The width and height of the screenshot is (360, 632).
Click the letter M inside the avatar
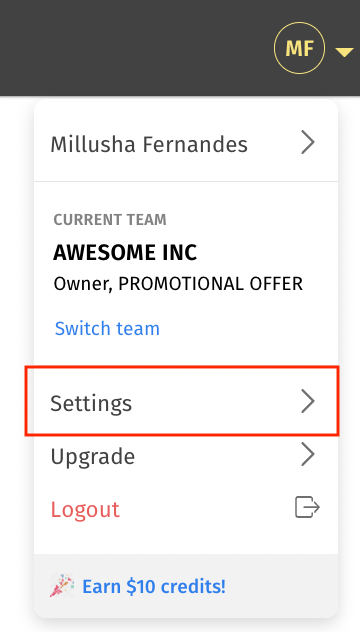click(x=292, y=49)
